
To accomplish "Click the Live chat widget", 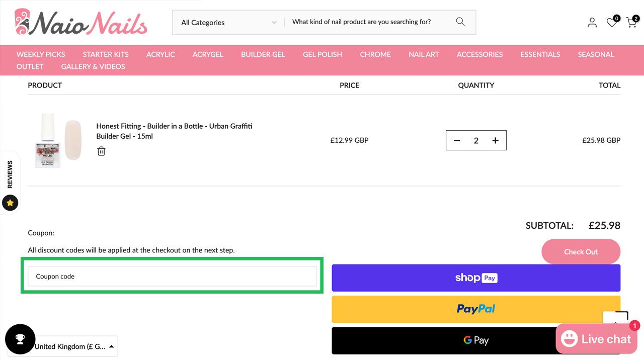I will 596,339.
